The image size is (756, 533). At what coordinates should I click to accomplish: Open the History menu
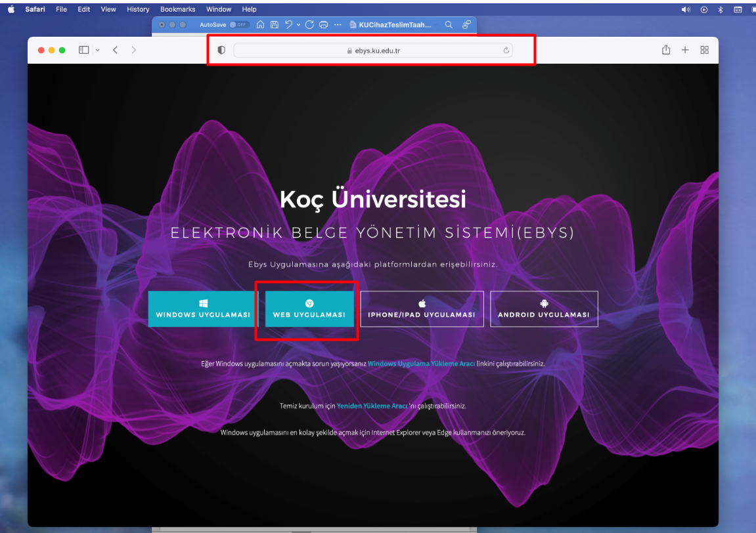tap(138, 9)
